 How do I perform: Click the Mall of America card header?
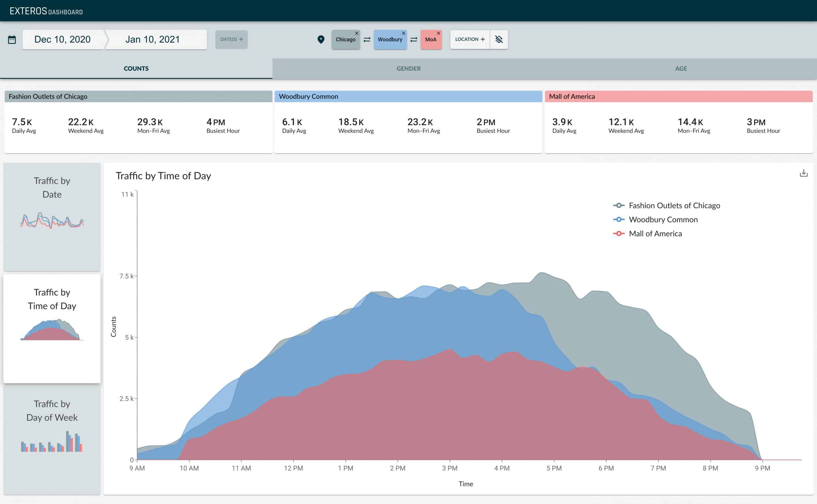pos(679,97)
